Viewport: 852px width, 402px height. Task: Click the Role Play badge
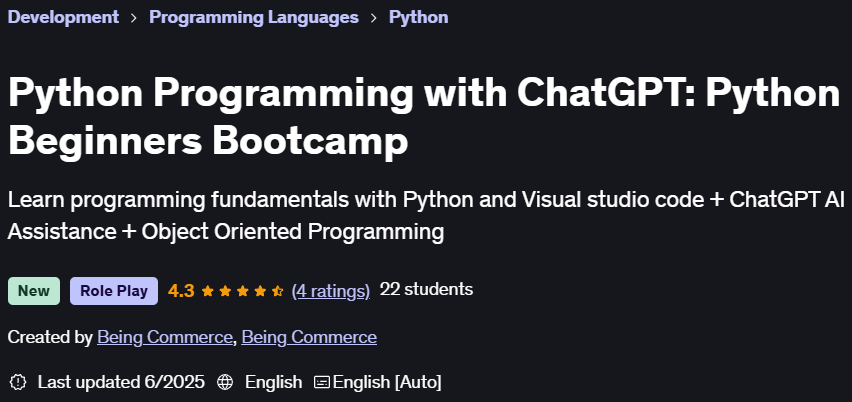tap(114, 291)
